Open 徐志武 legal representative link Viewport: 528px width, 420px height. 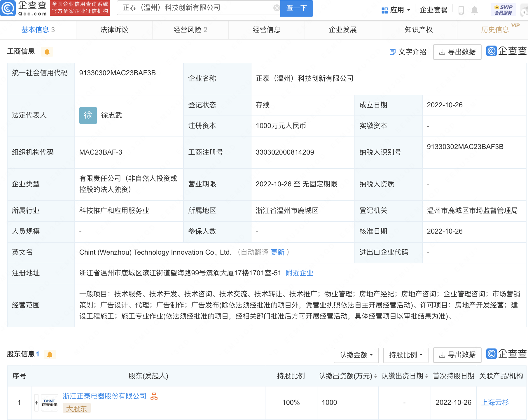(111, 115)
